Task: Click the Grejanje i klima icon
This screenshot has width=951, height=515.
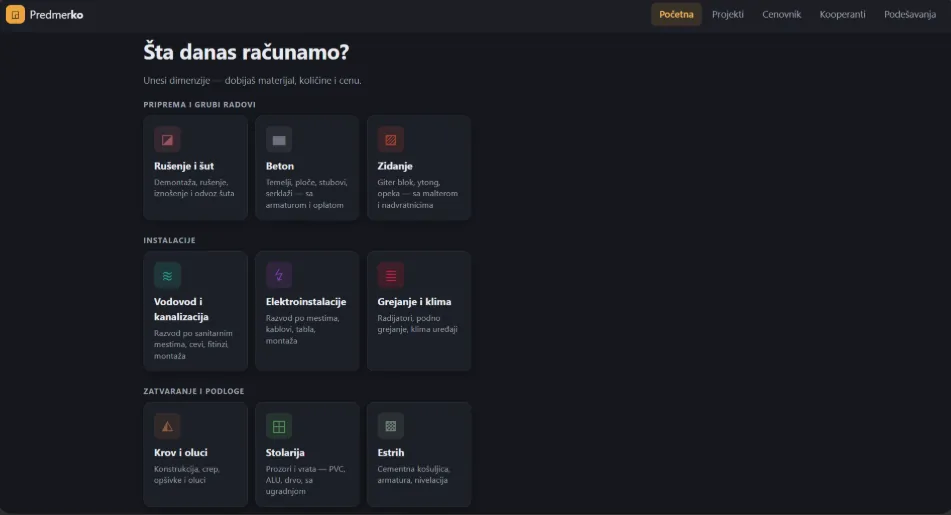Action: [391, 276]
